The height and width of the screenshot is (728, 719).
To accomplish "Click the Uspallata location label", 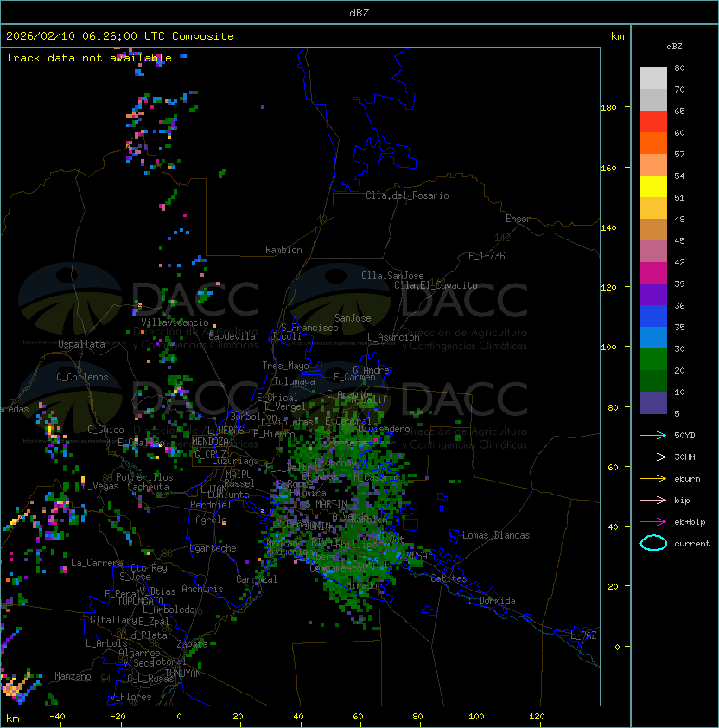I will coord(81,344).
